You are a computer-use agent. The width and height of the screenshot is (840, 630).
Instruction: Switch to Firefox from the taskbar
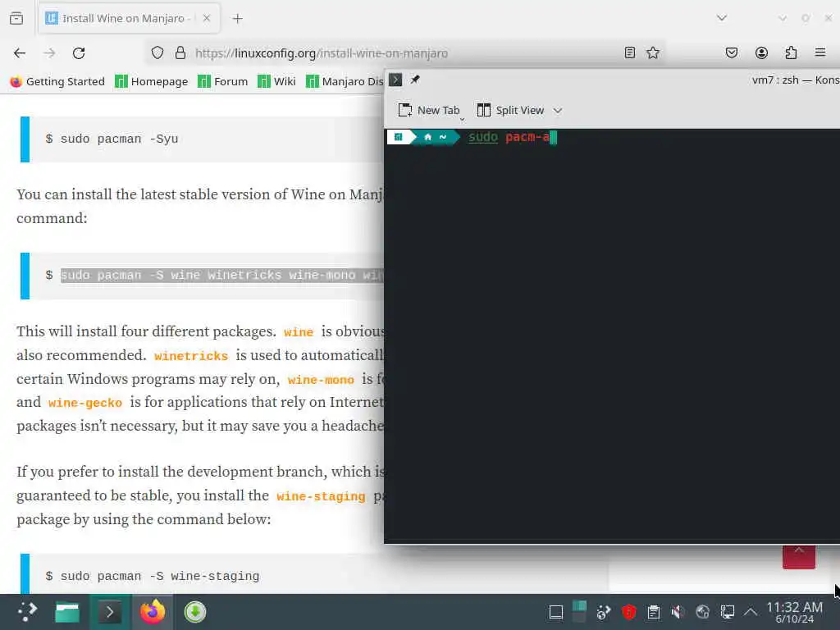[153, 612]
